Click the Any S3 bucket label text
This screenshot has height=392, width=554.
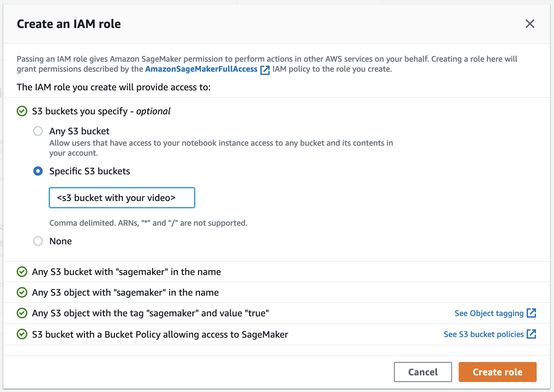[79, 131]
